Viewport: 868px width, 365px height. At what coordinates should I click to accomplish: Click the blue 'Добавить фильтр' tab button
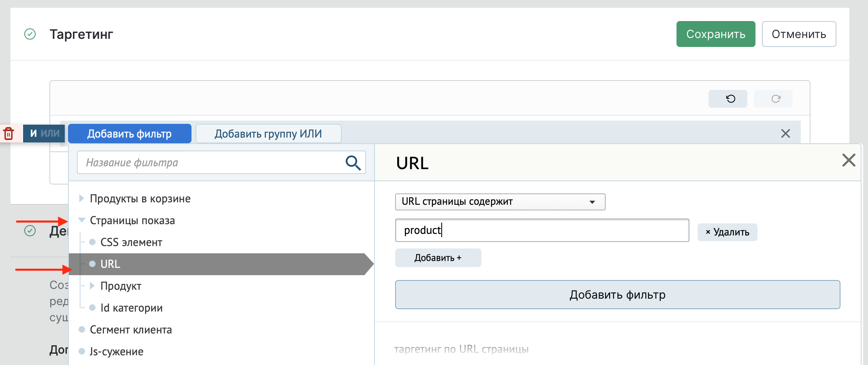[130, 134]
